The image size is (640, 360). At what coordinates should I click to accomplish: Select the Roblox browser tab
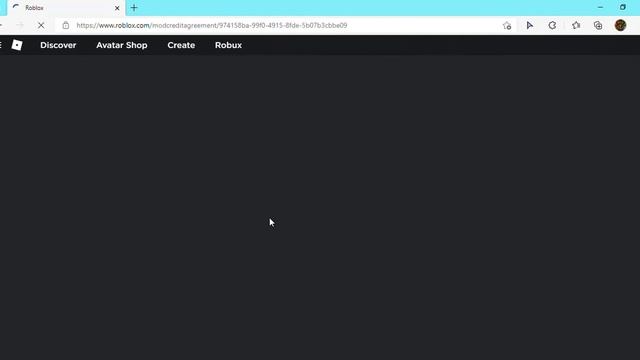[67, 8]
